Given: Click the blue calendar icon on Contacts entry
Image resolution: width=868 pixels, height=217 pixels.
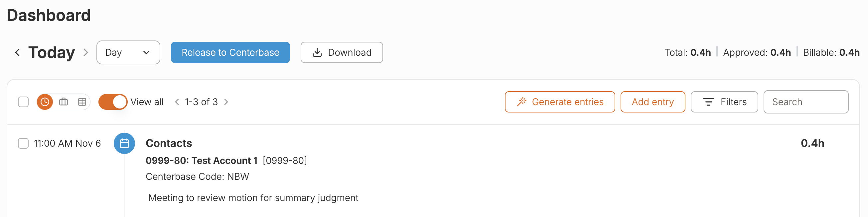Looking at the screenshot, I should [x=124, y=143].
